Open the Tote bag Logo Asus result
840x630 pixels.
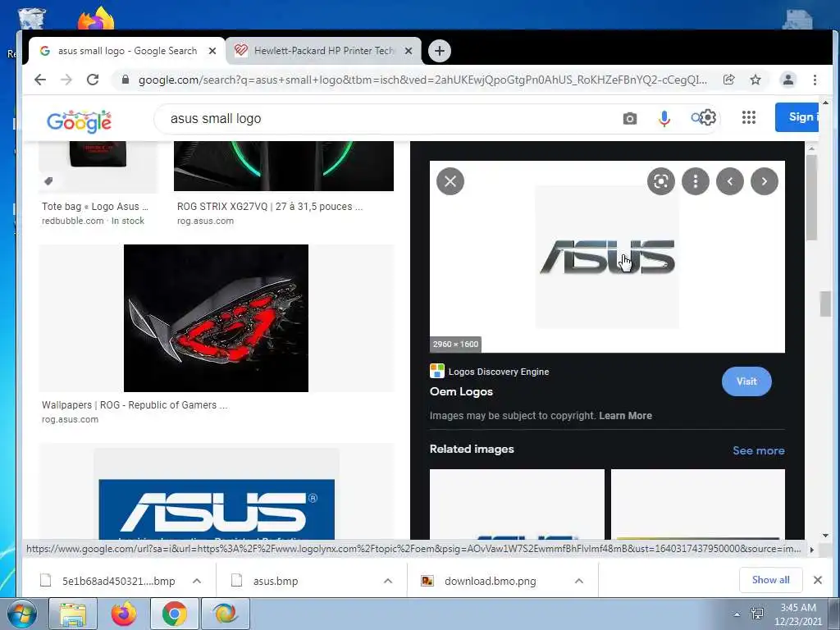coord(98,166)
